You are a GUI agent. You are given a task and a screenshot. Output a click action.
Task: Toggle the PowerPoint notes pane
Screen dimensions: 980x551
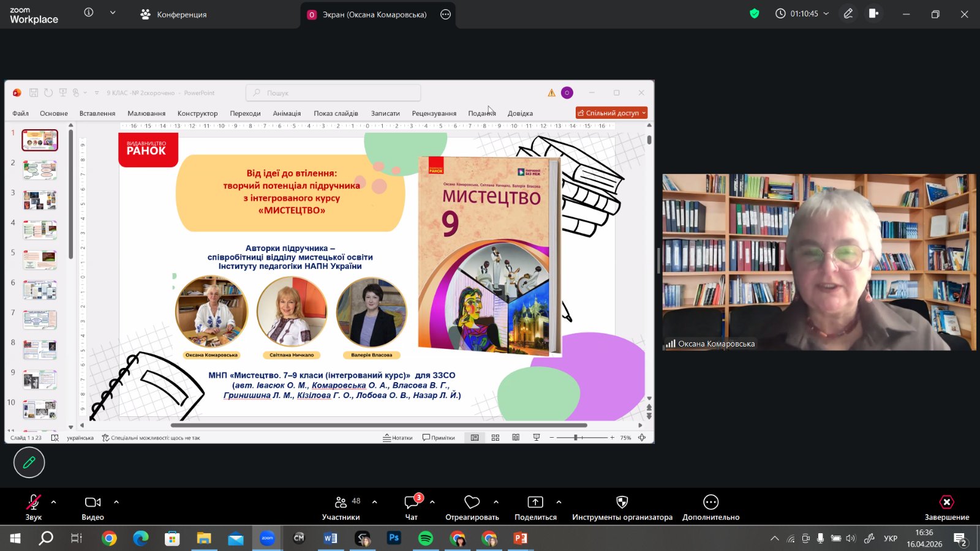pos(398,438)
